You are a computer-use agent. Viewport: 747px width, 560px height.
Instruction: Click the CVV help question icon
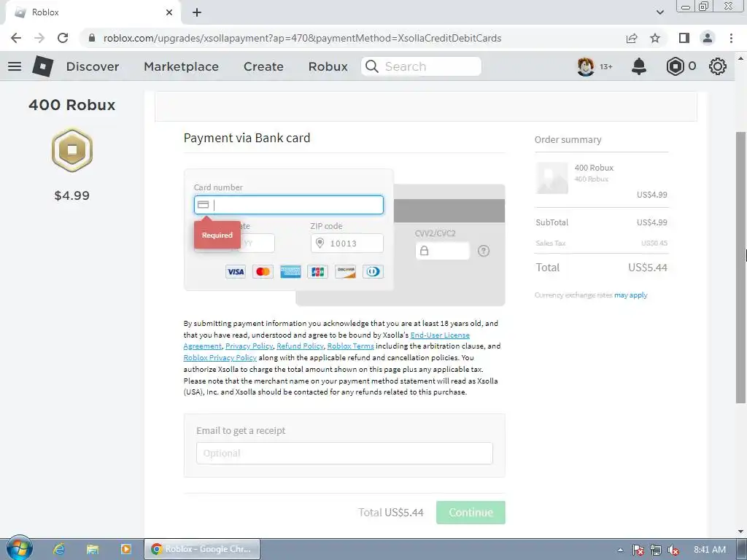[x=484, y=251]
